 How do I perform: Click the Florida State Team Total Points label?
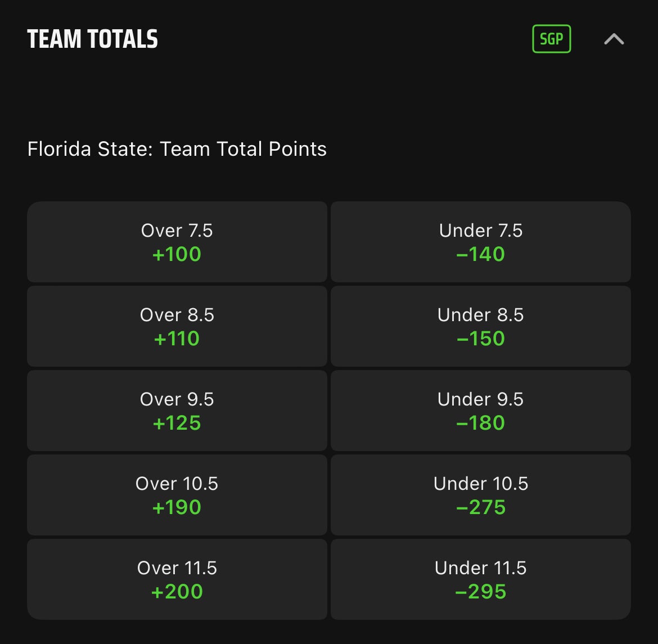pyautogui.click(x=177, y=149)
